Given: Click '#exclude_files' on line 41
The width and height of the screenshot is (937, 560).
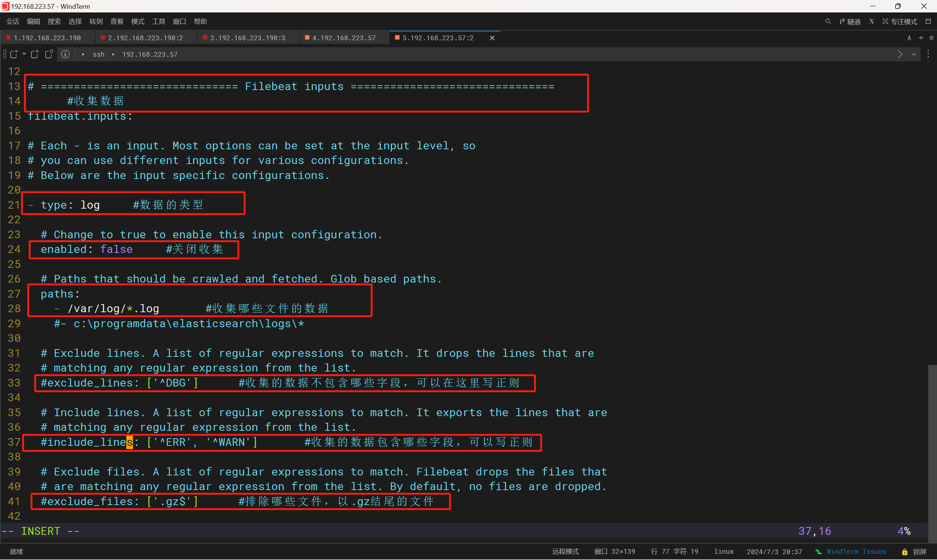Looking at the screenshot, I should coord(87,501).
